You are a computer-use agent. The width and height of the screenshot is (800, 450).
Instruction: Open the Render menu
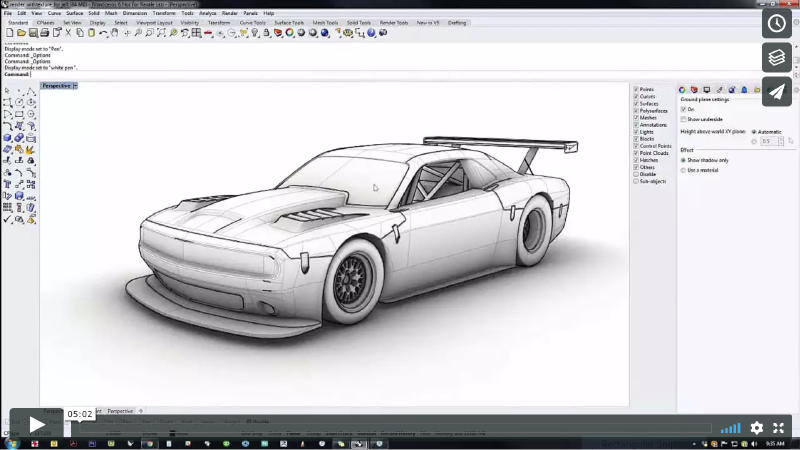(230, 13)
